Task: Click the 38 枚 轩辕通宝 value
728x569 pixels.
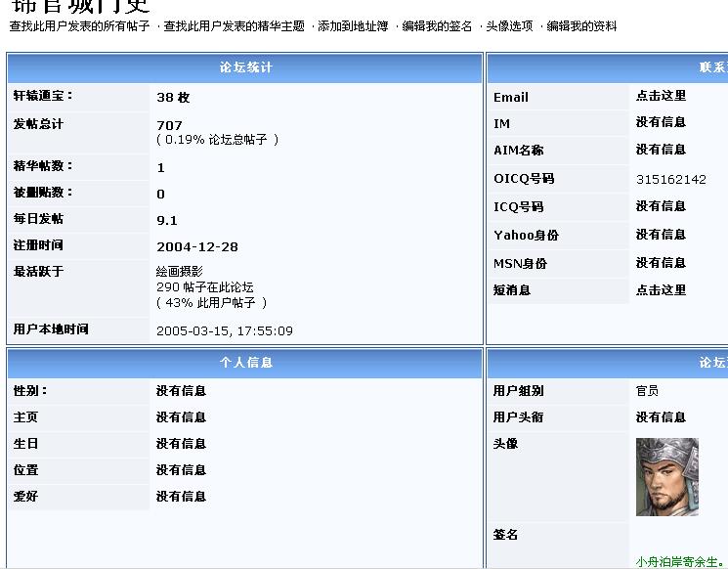Action: click(173, 98)
